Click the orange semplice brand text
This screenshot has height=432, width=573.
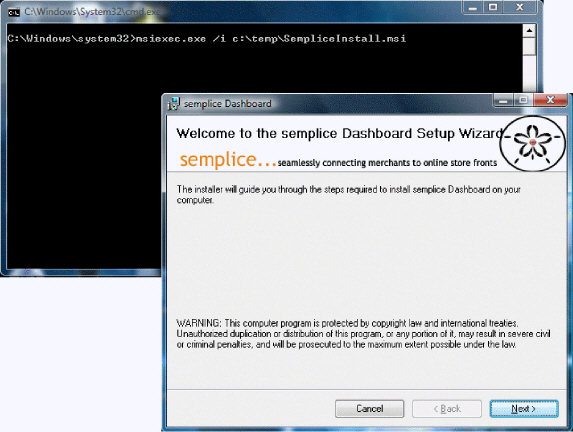[228, 160]
